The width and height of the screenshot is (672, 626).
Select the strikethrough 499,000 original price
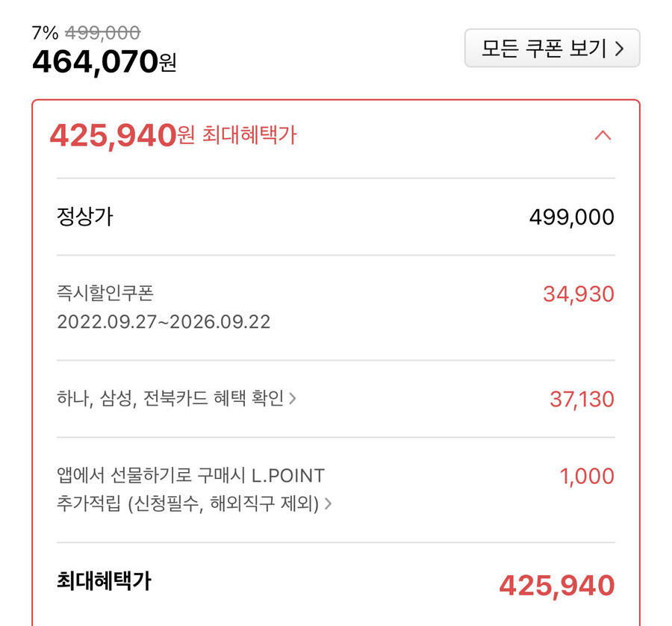point(103,33)
